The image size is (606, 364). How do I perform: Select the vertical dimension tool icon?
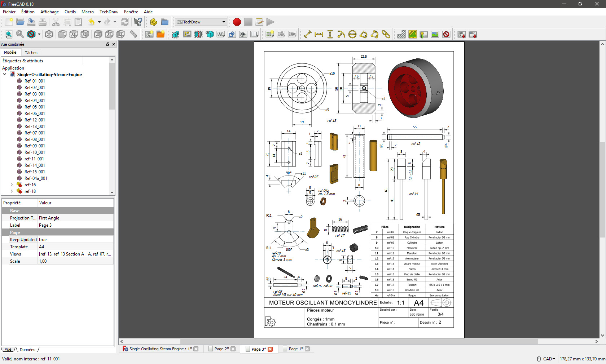click(x=330, y=34)
